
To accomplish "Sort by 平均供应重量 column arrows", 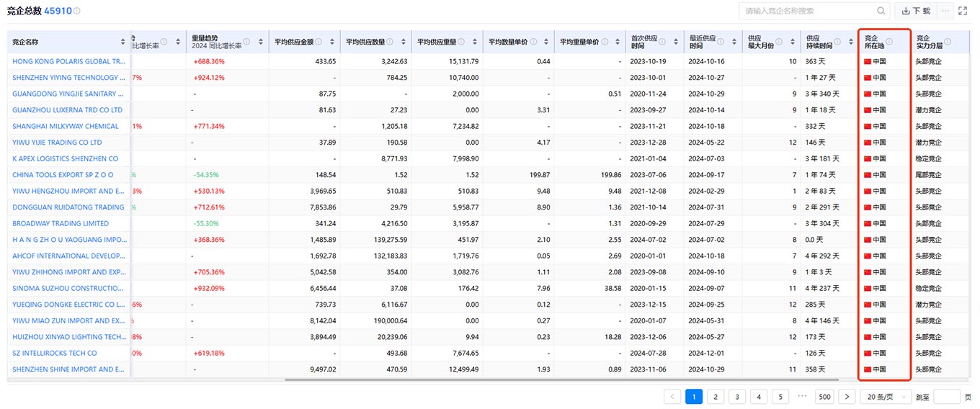I will point(474,42).
